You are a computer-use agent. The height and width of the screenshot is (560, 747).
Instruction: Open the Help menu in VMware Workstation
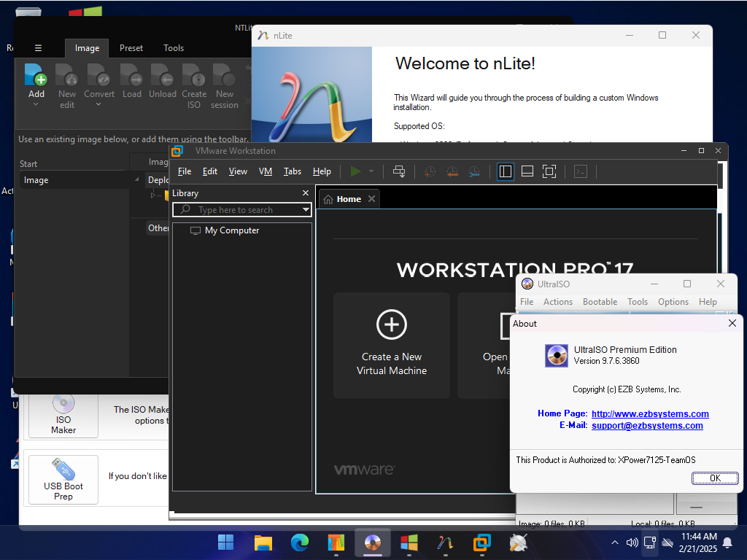coord(322,171)
